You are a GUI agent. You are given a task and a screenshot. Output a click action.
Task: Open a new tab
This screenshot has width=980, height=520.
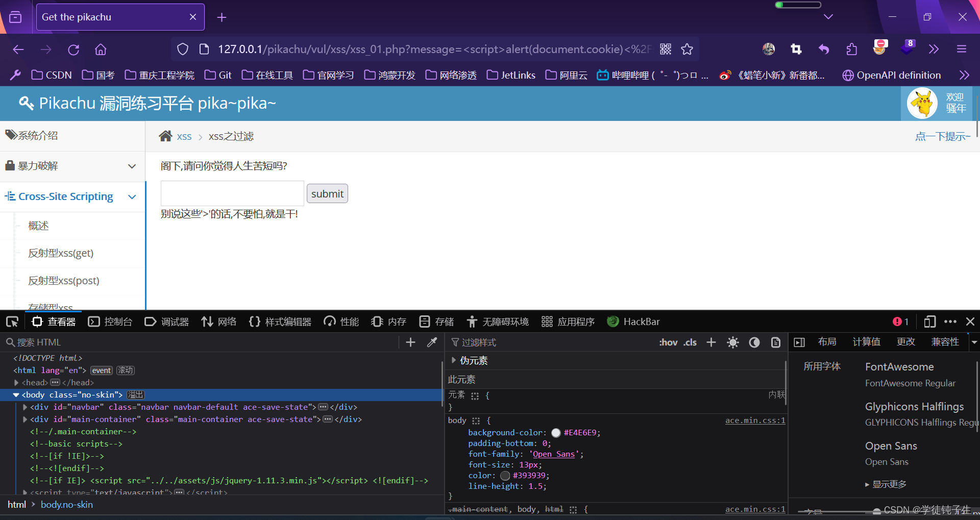pyautogui.click(x=222, y=17)
